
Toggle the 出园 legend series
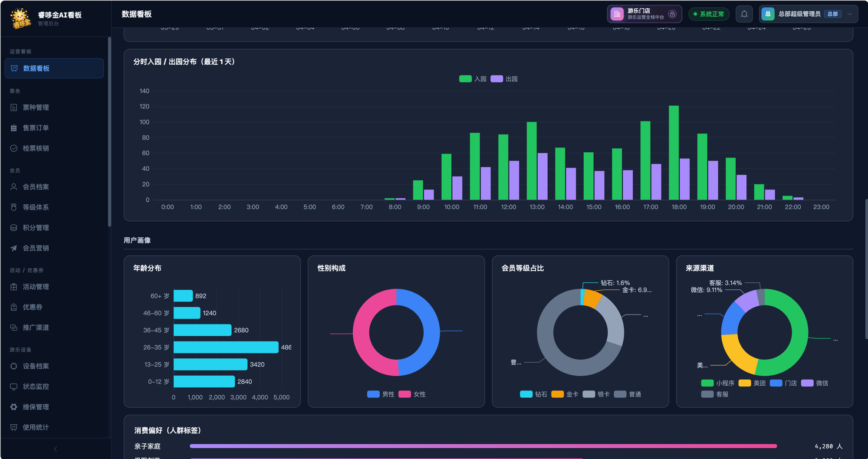504,79
